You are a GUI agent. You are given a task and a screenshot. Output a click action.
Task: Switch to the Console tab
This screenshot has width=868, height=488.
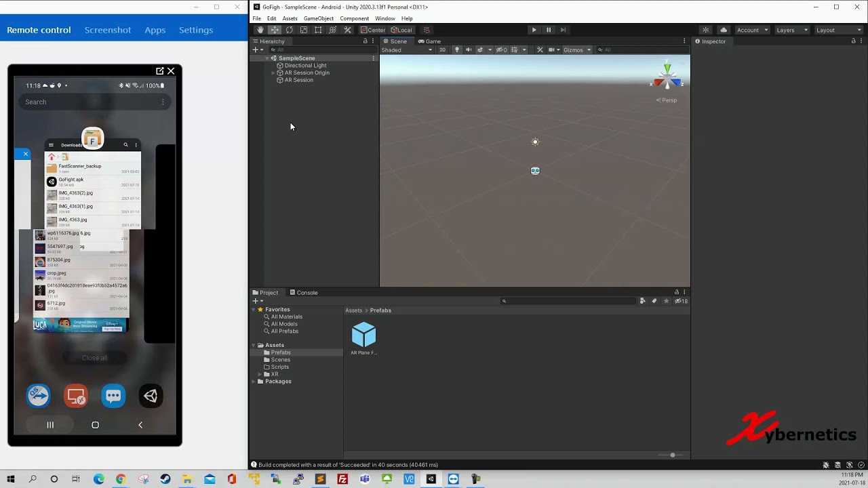[x=303, y=293]
